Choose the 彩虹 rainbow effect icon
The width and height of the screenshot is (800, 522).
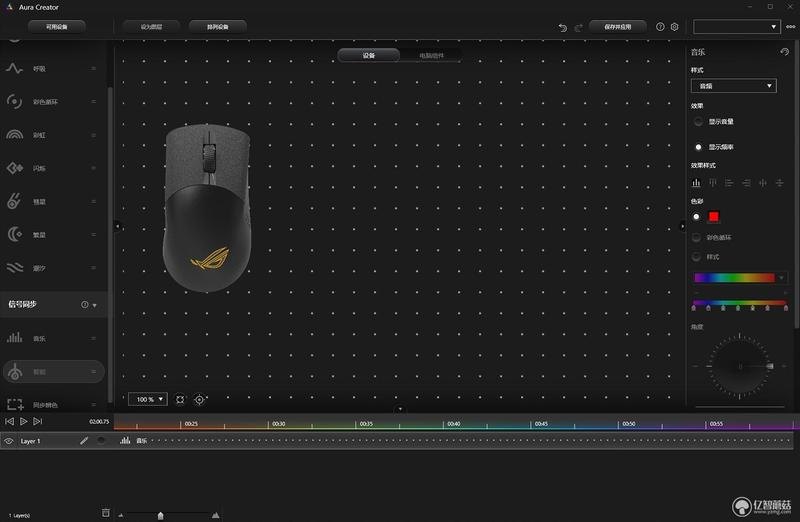click(x=14, y=135)
